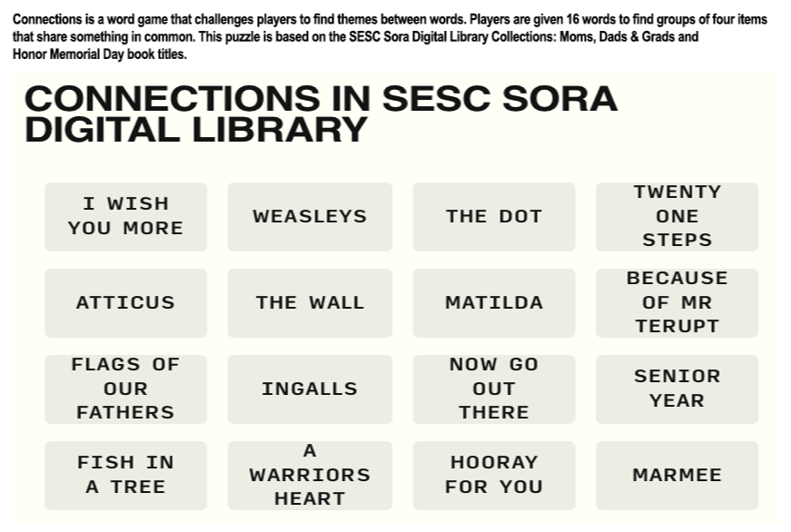
Task: Choose the MATILDA tile
Action: click(x=494, y=303)
